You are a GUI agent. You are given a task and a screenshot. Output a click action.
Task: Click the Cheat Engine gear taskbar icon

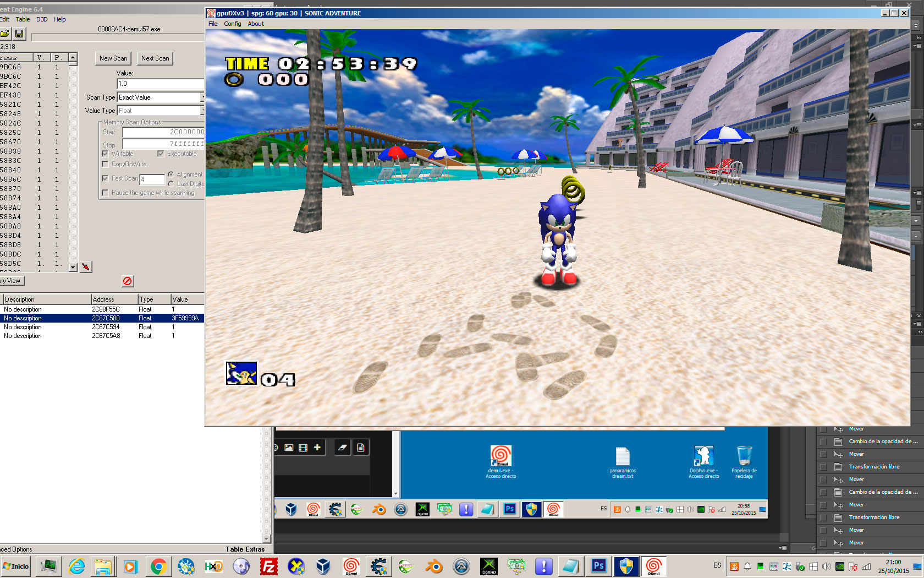(x=378, y=566)
